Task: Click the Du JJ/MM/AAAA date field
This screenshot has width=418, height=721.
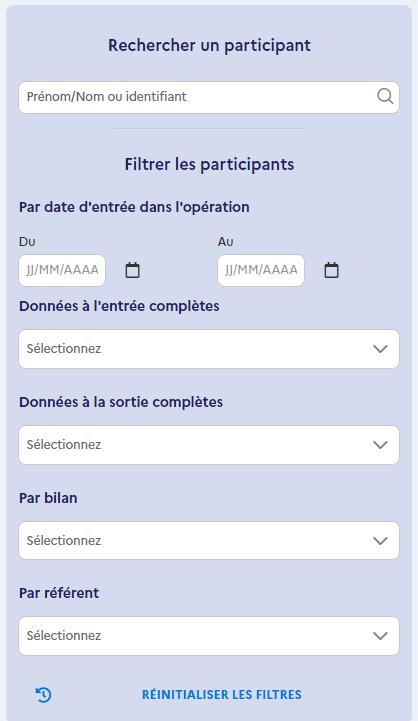Action: [62, 270]
